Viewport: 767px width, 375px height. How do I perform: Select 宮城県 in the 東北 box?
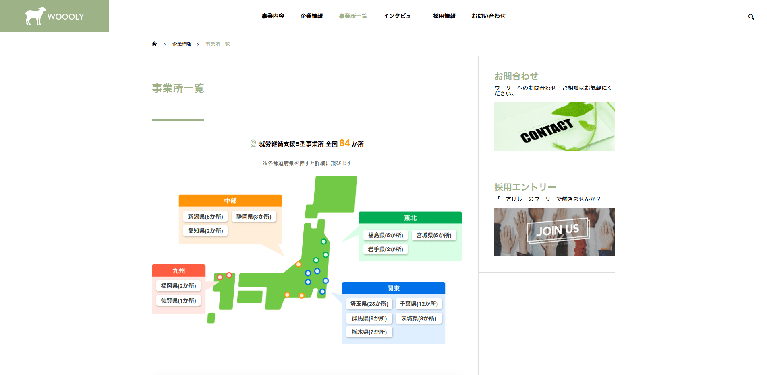[x=434, y=235]
